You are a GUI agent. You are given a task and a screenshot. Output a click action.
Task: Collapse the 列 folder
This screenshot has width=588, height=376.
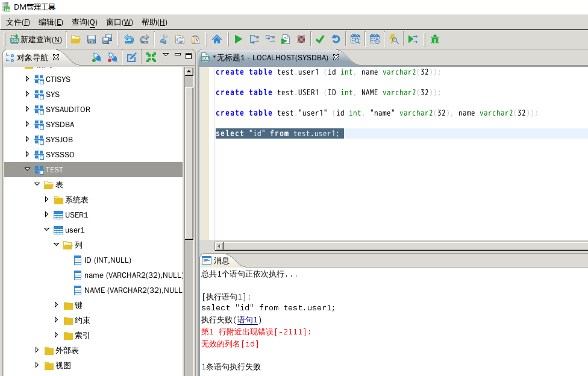56,244
